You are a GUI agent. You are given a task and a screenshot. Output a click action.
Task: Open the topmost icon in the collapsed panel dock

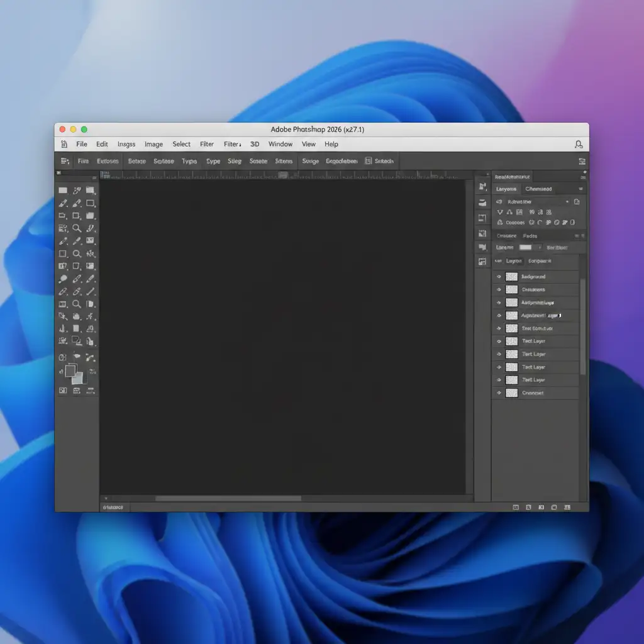(x=482, y=187)
